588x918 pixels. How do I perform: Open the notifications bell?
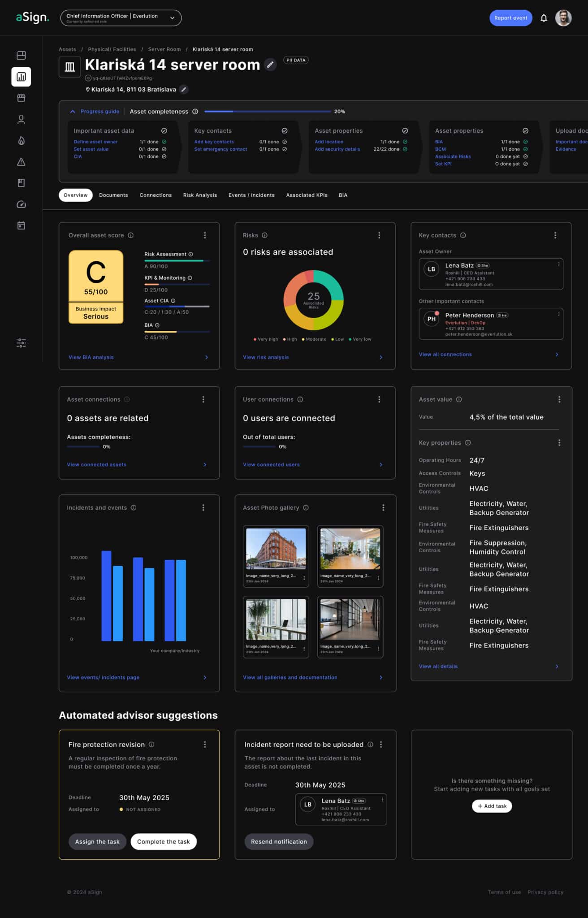click(544, 18)
